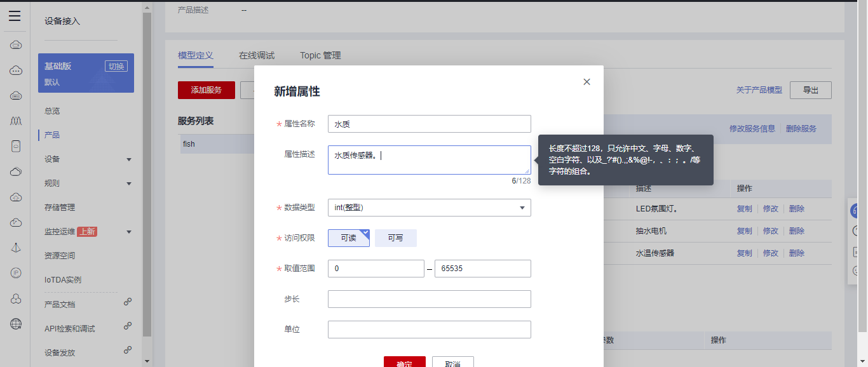Screen dimensions: 868x367
Task: Open 资源空间 in sidebar
Action: [x=60, y=256]
